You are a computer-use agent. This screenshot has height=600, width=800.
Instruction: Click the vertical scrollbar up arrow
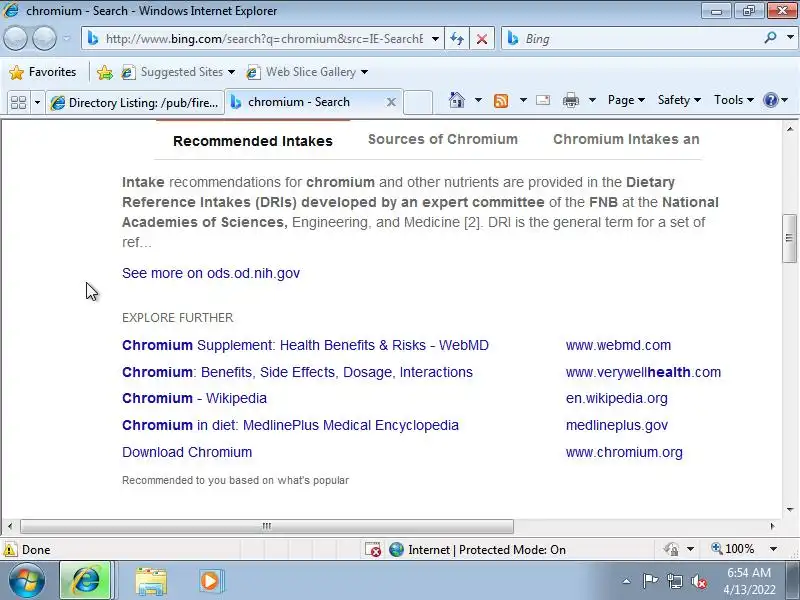[790, 129]
